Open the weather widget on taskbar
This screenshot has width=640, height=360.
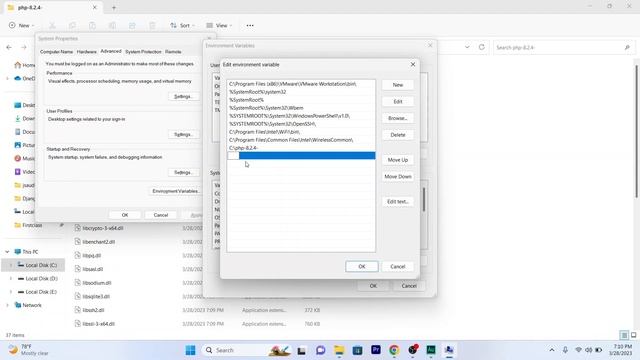(x=29, y=350)
